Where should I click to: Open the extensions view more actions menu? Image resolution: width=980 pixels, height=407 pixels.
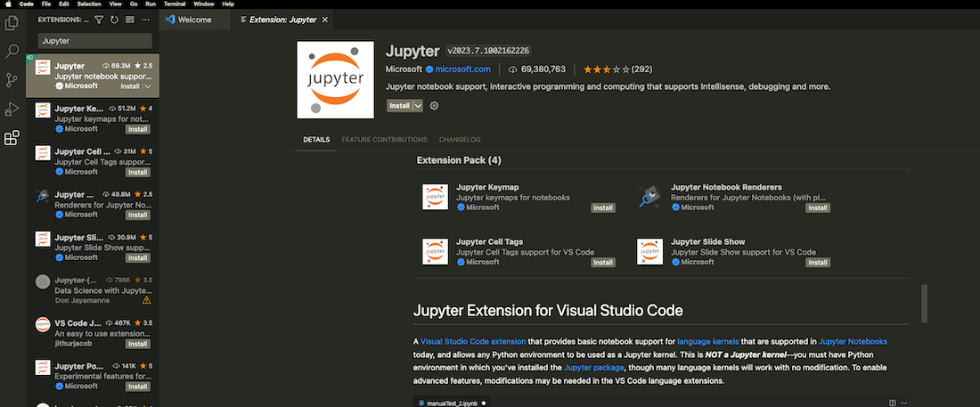(146, 20)
